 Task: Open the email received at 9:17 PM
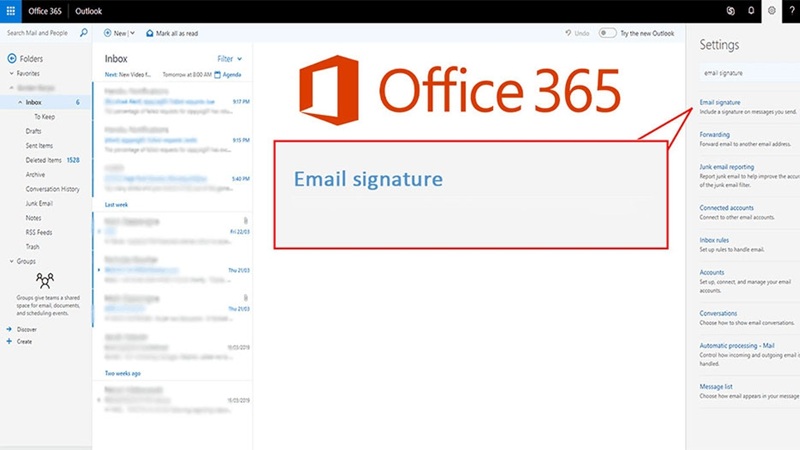pos(173,101)
